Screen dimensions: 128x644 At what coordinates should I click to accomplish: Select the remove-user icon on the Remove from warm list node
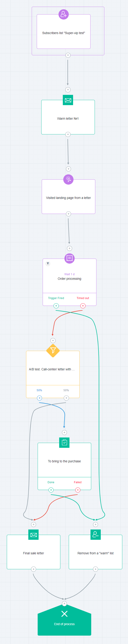[x=96, y=535]
